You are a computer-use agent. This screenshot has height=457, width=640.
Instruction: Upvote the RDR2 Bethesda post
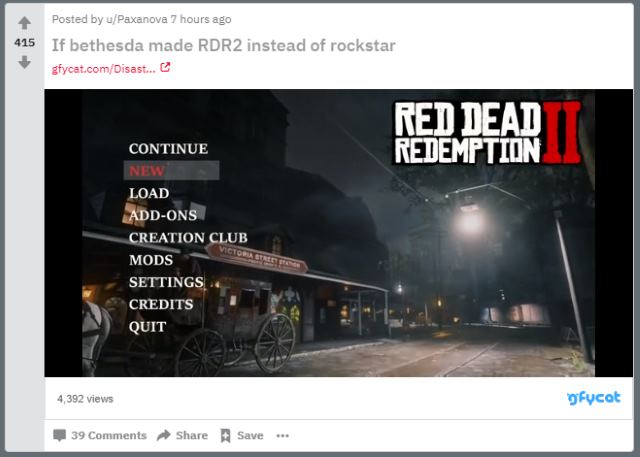25,23
